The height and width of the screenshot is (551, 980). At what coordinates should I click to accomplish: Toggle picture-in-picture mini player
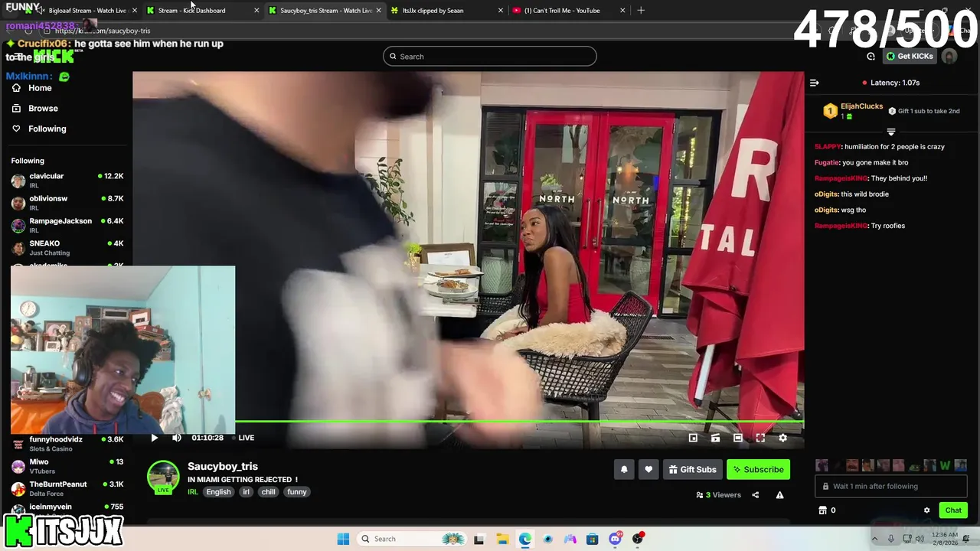point(693,438)
